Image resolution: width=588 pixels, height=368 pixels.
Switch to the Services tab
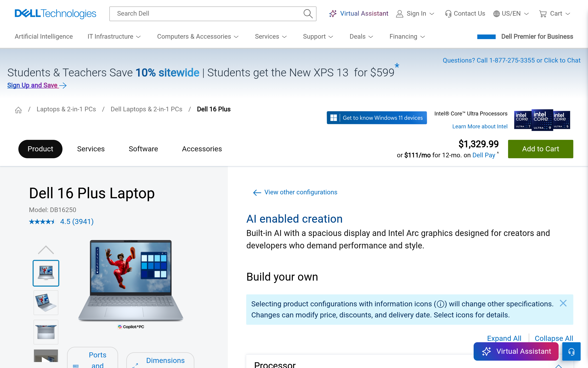[x=91, y=149]
